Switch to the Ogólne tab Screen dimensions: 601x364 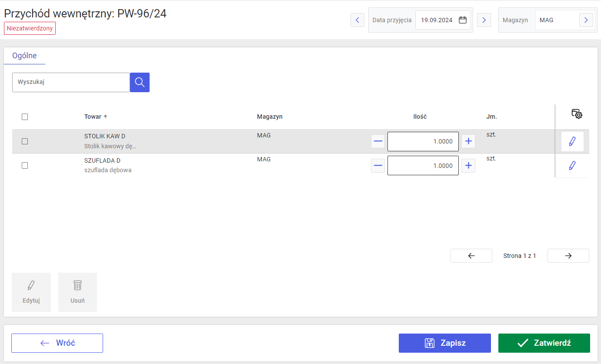pos(24,56)
